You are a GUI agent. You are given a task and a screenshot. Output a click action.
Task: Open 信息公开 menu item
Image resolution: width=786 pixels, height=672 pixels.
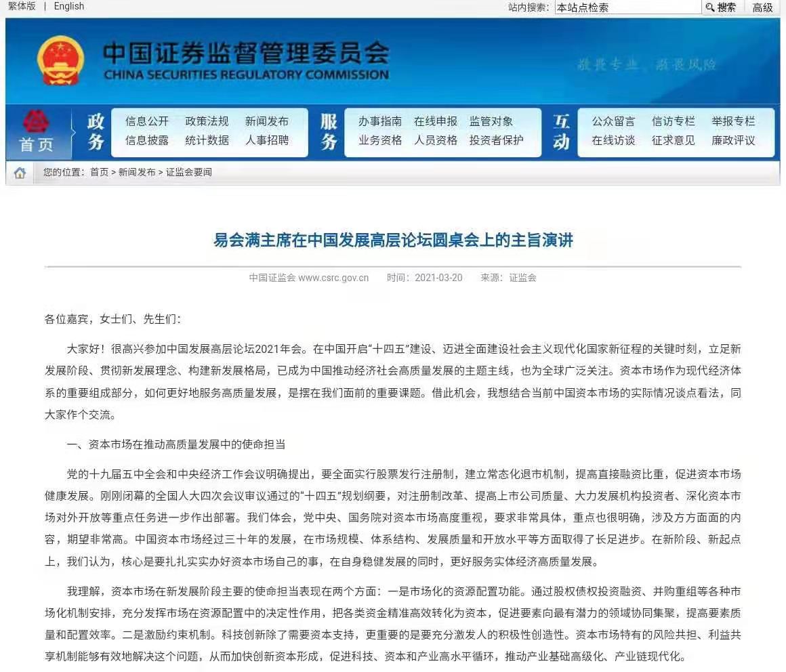pyautogui.click(x=147, y=121)
